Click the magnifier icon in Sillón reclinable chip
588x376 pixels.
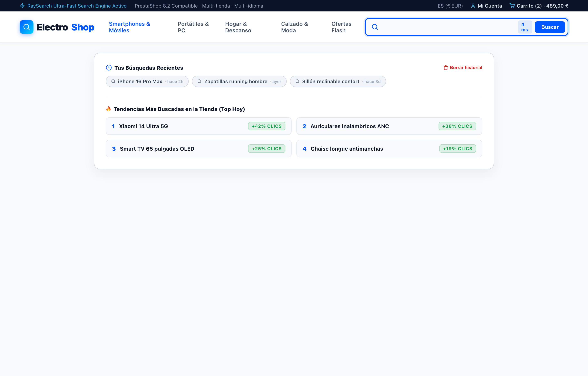tap(297, 81)
